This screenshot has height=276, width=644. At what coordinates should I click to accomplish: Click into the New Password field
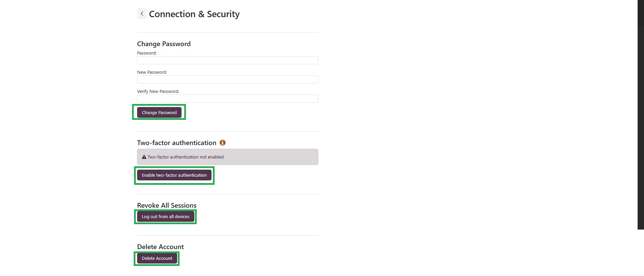click(227, 79)
